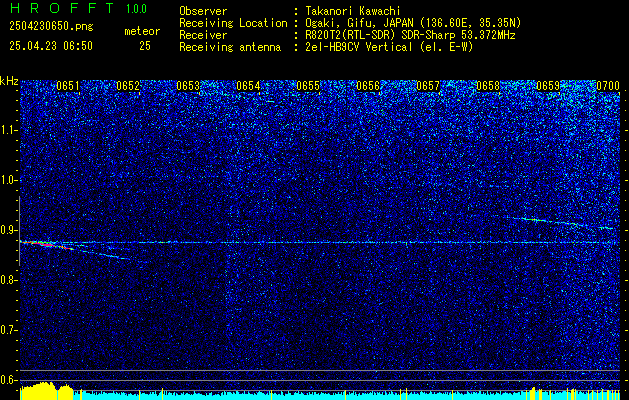
Task: Click the meteor label
Action: [142, 31]
